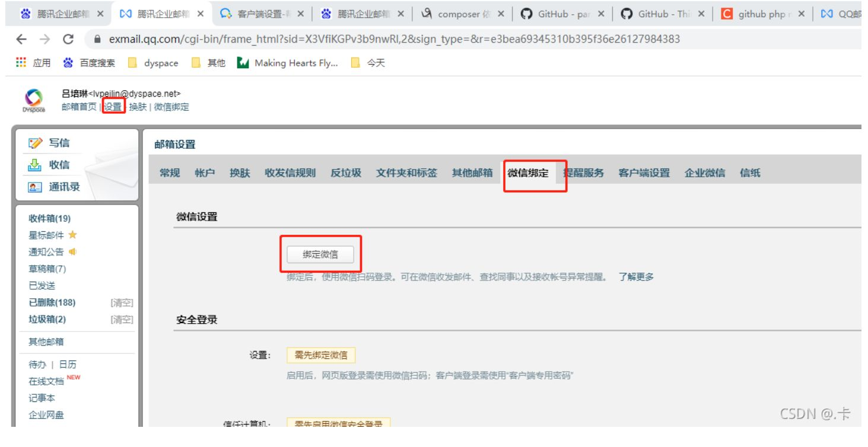Open 日历 in the sidebar
The height and width of the screenshot is (447, 868).
point(68,365)
